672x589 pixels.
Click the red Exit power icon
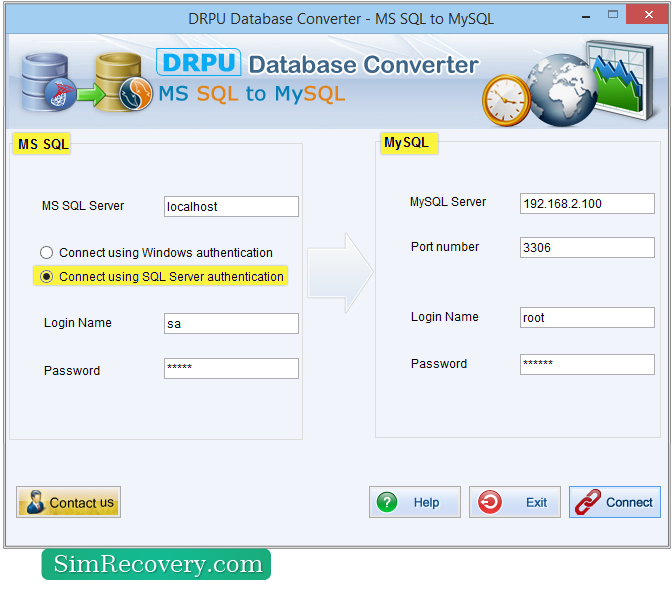click(490, 502)
